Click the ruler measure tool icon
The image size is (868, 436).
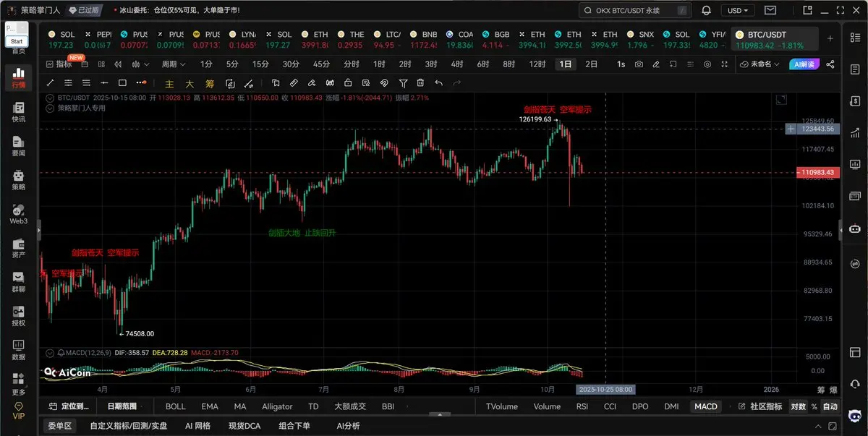[x=294, y=82]
